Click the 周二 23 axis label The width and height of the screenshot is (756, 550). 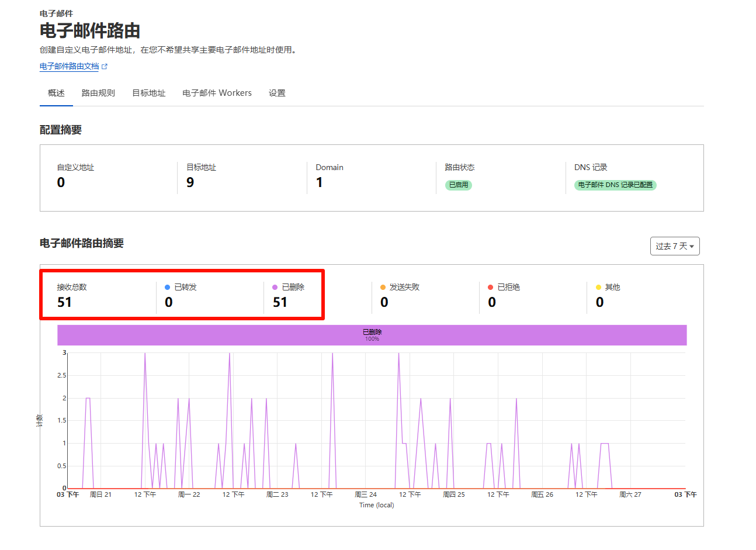(x=277, y=494)
